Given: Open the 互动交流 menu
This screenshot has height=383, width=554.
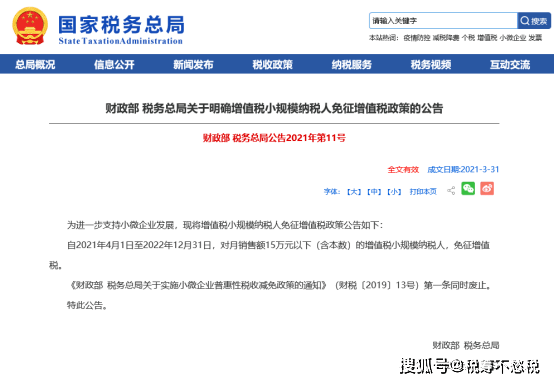Looking at the screenshot, I should tap(510, 64).
